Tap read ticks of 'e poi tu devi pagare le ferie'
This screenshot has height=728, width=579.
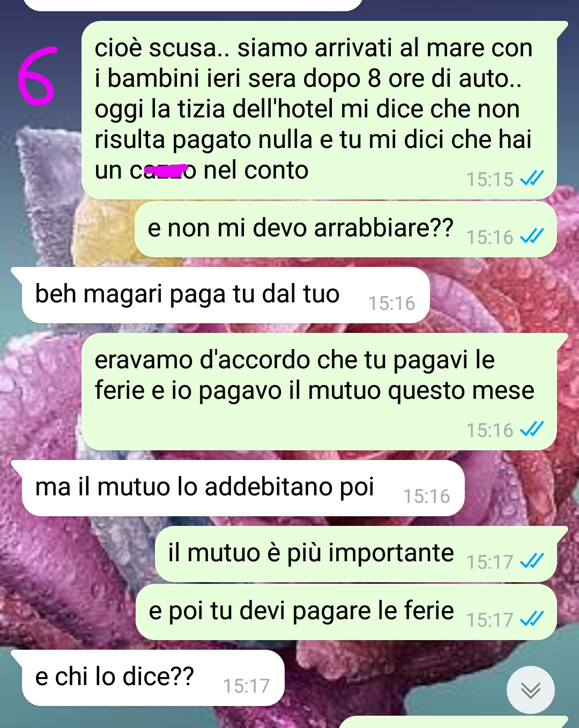532,619
